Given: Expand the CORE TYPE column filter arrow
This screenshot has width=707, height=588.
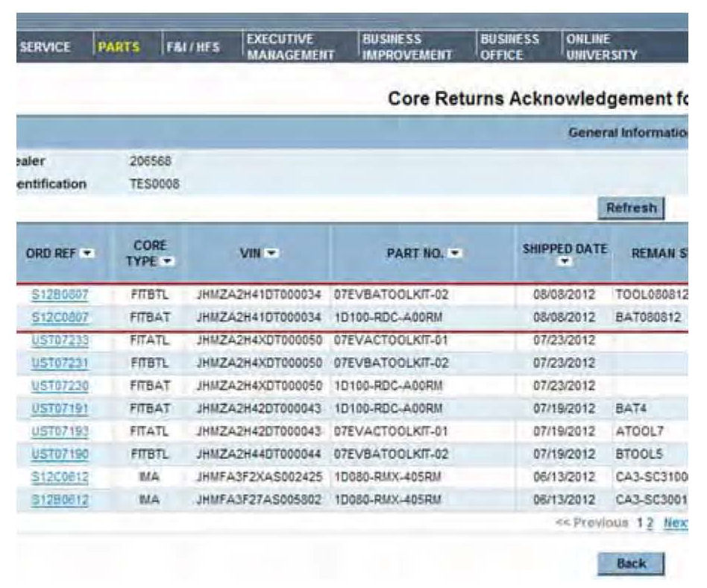Looking at the screenshot, I should point(166,262).
